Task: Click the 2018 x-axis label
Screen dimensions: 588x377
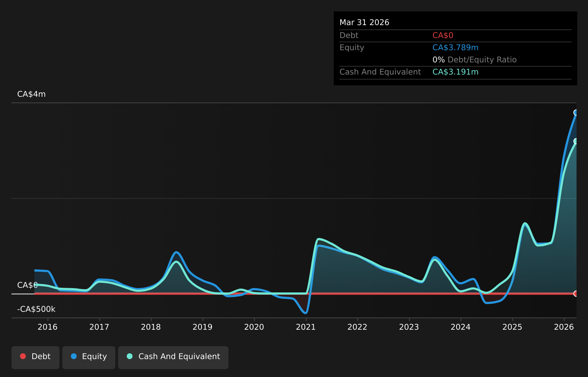Action: [x=151, y=327]
